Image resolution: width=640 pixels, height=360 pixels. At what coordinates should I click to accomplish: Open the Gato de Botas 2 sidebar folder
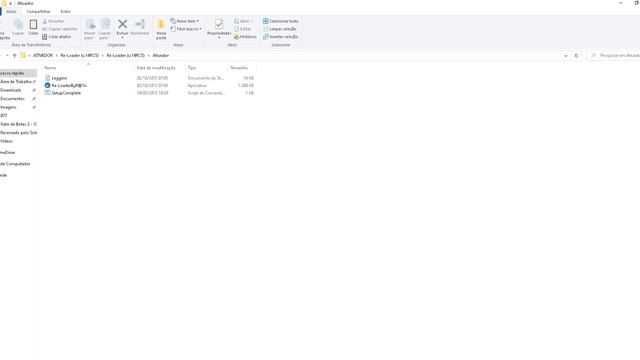18,124
